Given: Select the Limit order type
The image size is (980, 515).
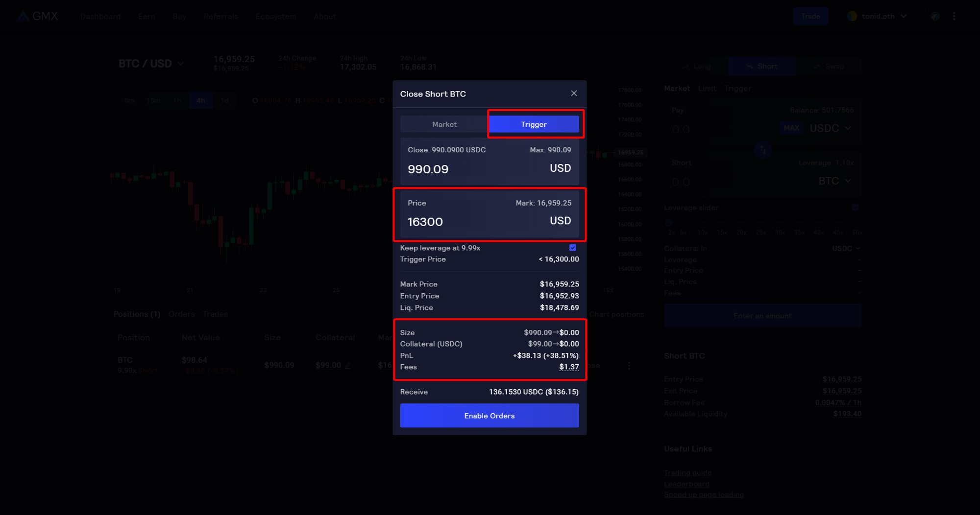Looking at the screenshot, I should point(707,89).
